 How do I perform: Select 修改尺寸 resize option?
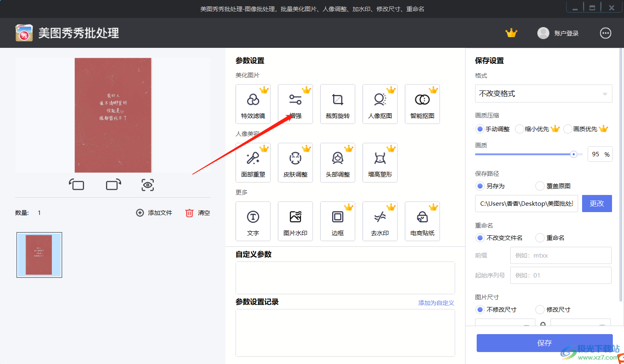click(540, 310)
